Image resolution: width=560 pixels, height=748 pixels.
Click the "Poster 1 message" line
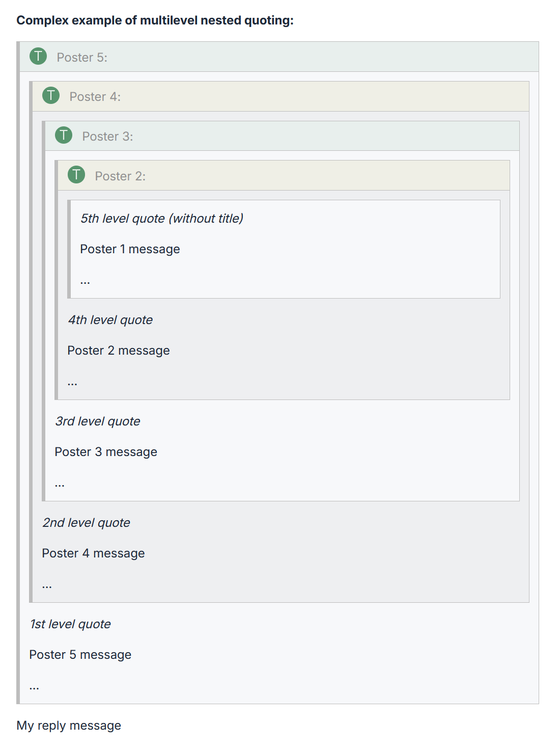[x=130, y=249]
